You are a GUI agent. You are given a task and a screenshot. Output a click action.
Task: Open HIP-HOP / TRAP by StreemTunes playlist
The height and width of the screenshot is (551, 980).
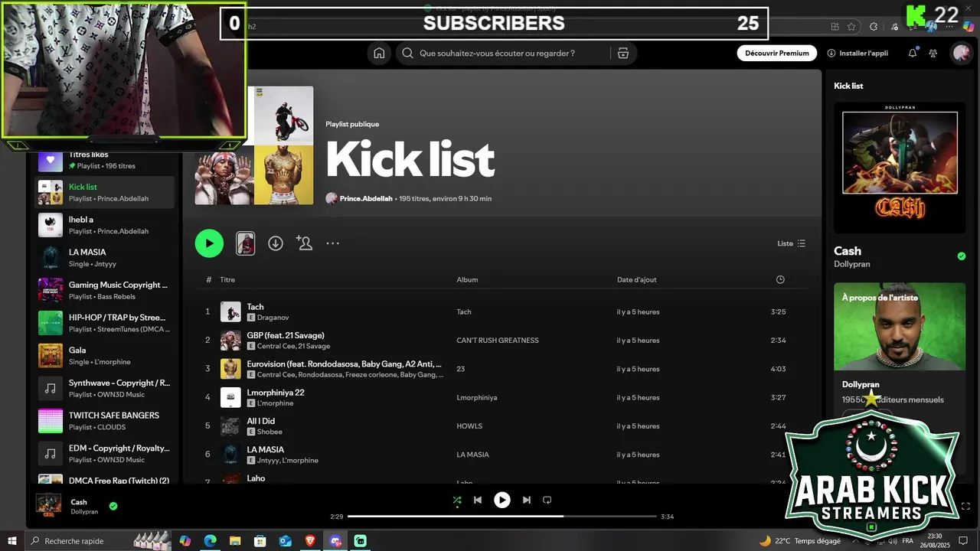(104, 323)
